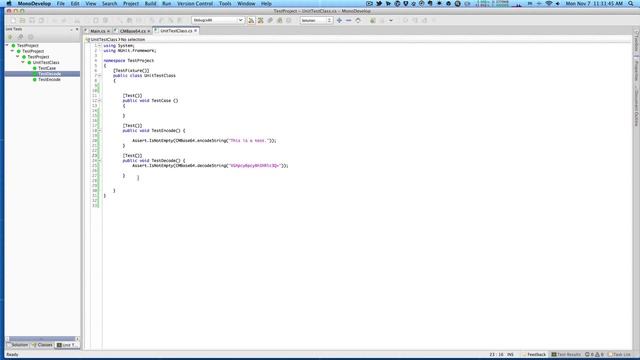Select the TestCase test item
The height and width of the screenshot is (360, 640).
pyautogui.click(x=47, y=68)
